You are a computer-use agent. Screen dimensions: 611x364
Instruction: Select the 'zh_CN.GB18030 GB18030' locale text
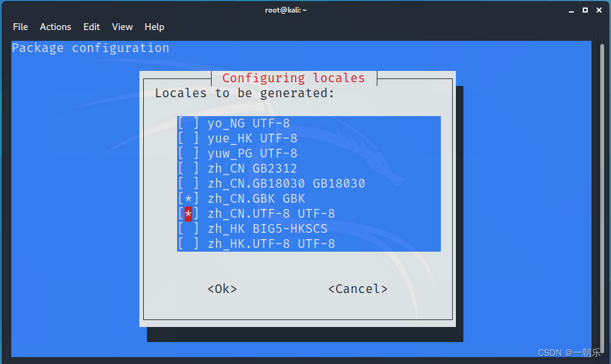286,184
